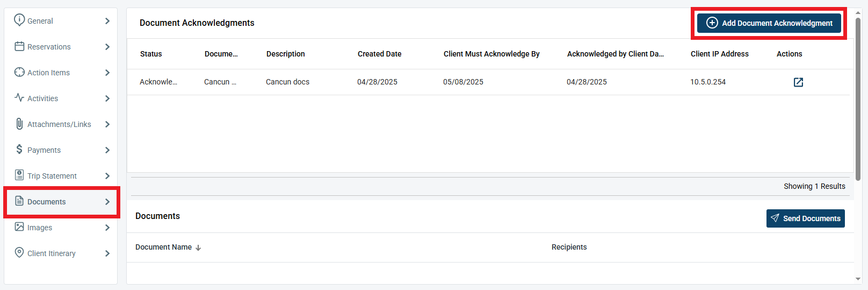Expand the Images chevron
868x290 pixels.
pos(107,228)
